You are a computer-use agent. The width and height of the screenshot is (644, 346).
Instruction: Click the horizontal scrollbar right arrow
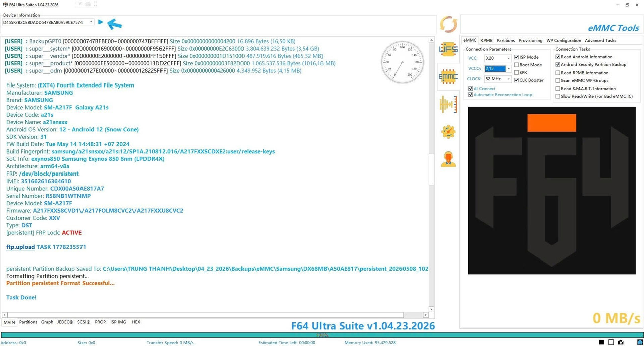coord(426,315)
